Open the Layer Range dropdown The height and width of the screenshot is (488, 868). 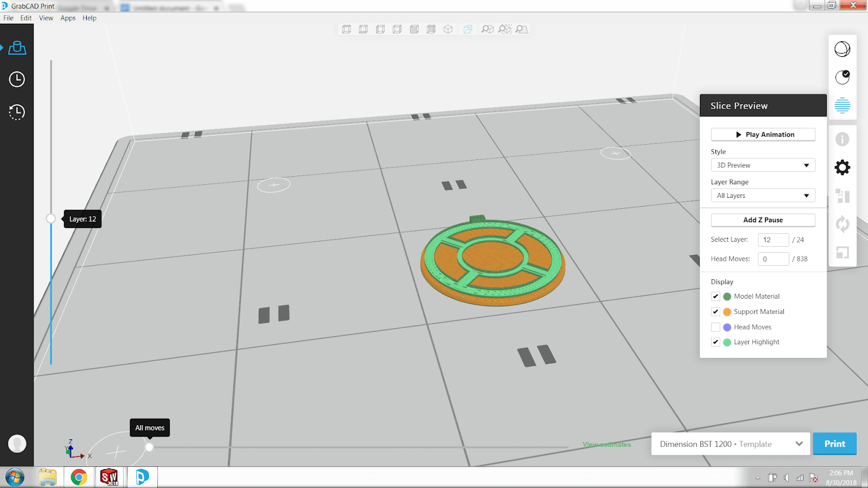point(763,196)
